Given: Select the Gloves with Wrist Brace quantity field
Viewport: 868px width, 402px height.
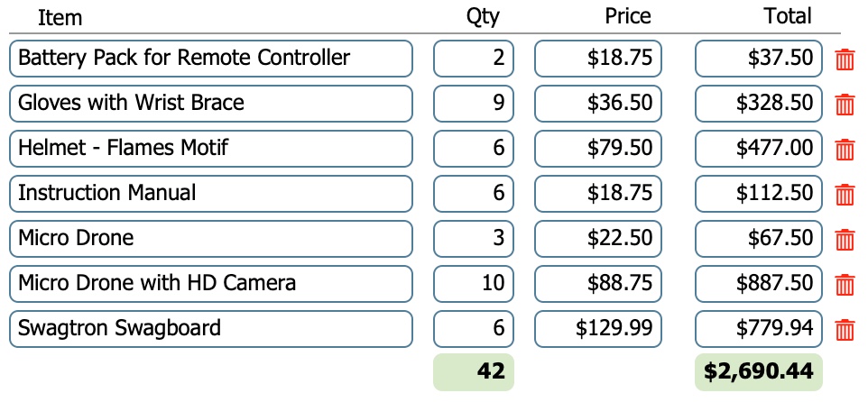Looking at the screenshot, I should coord(474,104).
